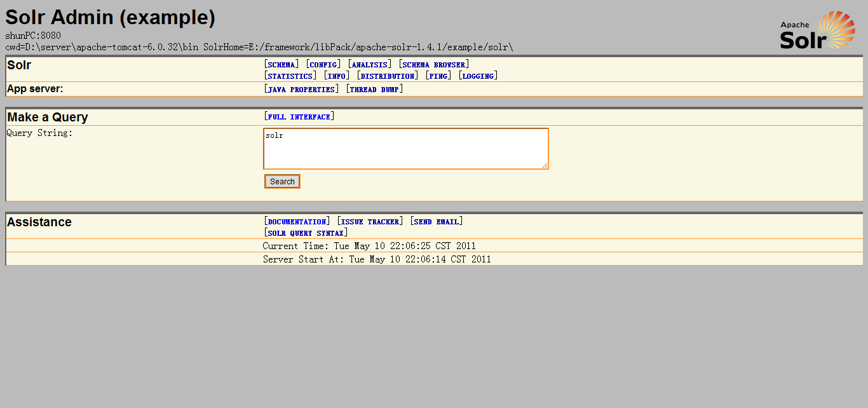View JAVA PROPERTIES of app server
The width and height of the screenshot is (868, 408).
click(302, 90)
